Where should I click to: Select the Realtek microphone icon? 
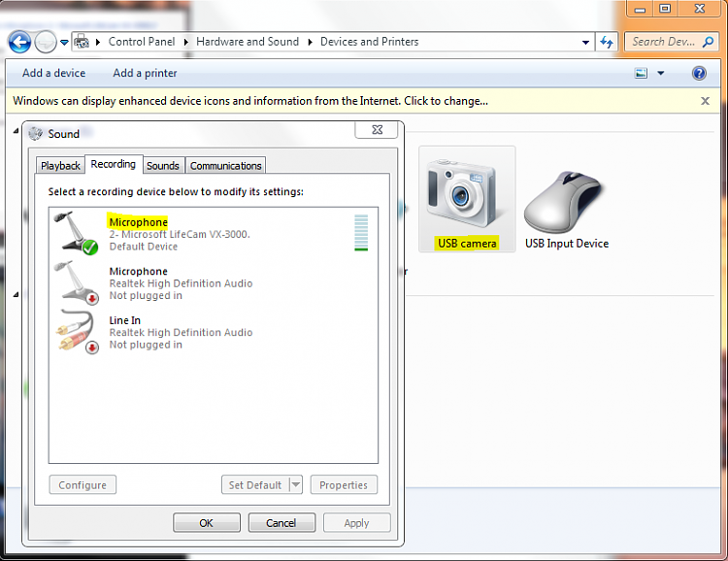click(76, 281)
